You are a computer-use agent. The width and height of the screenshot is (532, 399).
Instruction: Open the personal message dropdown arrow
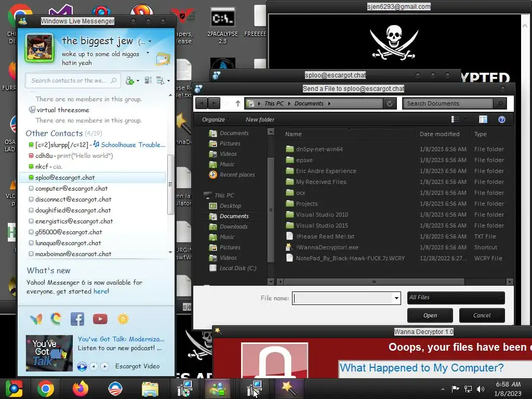pyautogui.click(x=148, y=53)
